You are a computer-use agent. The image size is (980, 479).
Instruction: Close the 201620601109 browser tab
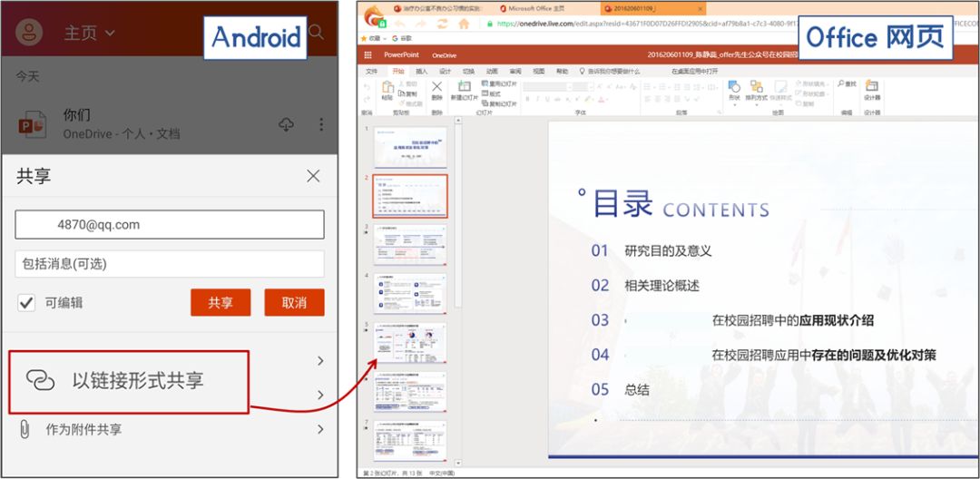(700, 9)
